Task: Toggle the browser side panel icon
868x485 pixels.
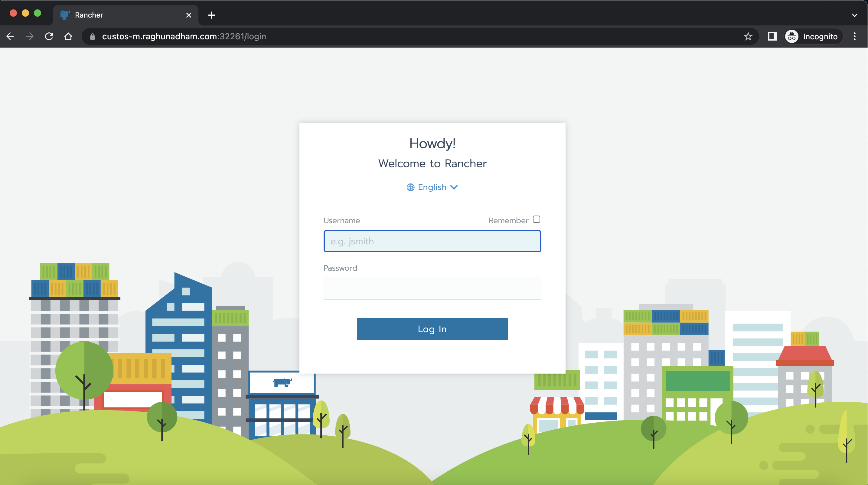Action: [772, 36]
